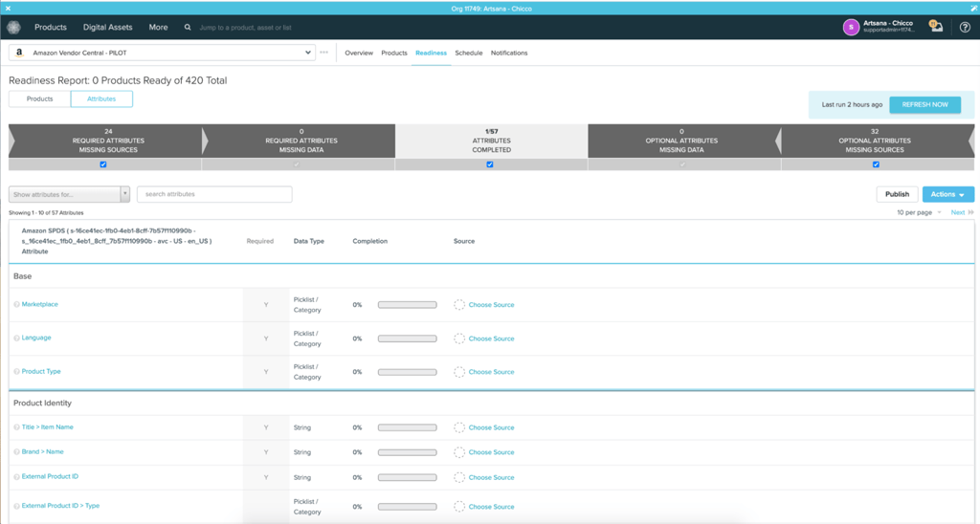
Task: Switch to the Overview tab
Action: point(359,54)
